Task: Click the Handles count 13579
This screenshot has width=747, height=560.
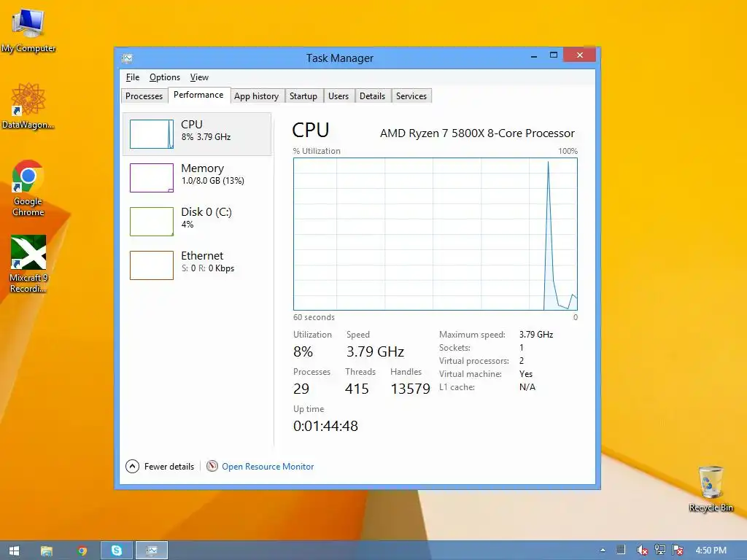Action: tap(410, 389)
